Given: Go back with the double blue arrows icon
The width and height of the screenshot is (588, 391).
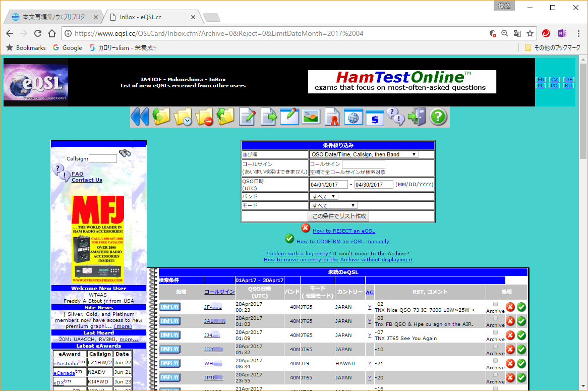Looking at the screenshot, I should click(x=140, y=117).
